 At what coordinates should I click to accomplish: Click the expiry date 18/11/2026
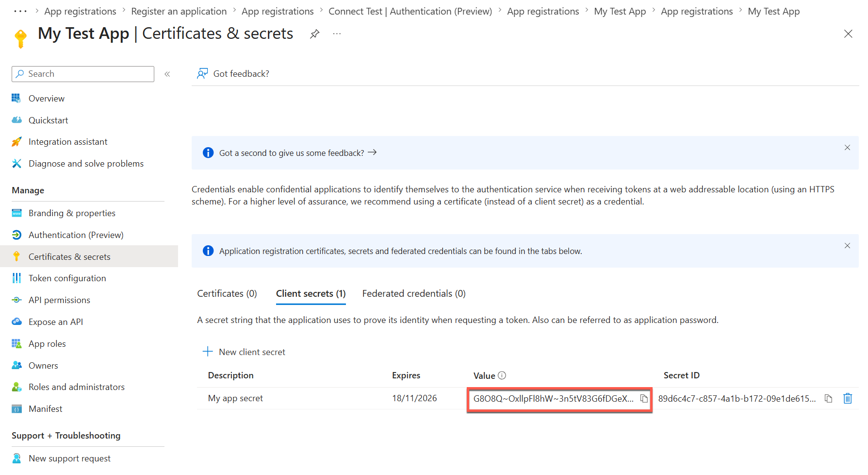[x=414, y=398]
